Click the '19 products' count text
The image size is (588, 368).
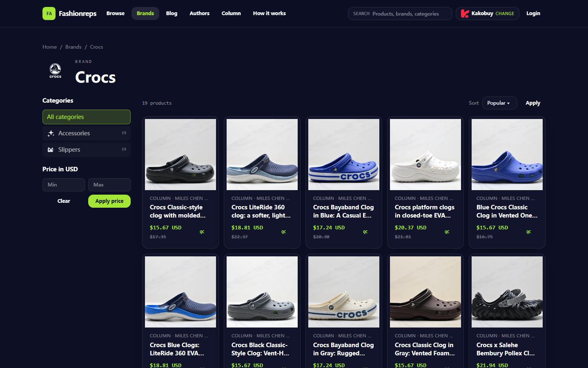point(157,103)
